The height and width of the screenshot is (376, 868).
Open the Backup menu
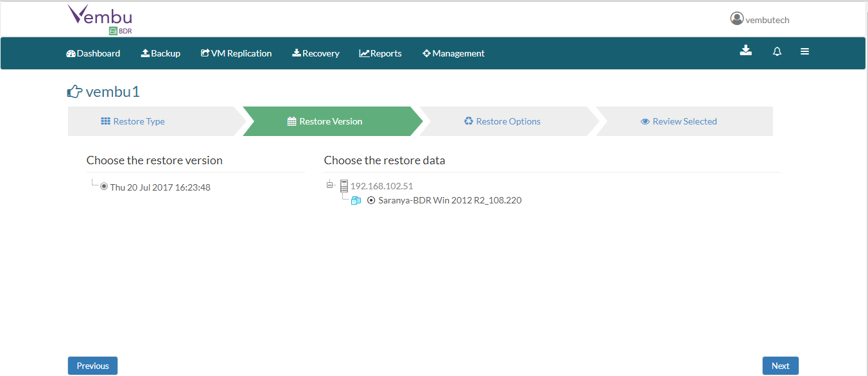(x=161, y=53)
